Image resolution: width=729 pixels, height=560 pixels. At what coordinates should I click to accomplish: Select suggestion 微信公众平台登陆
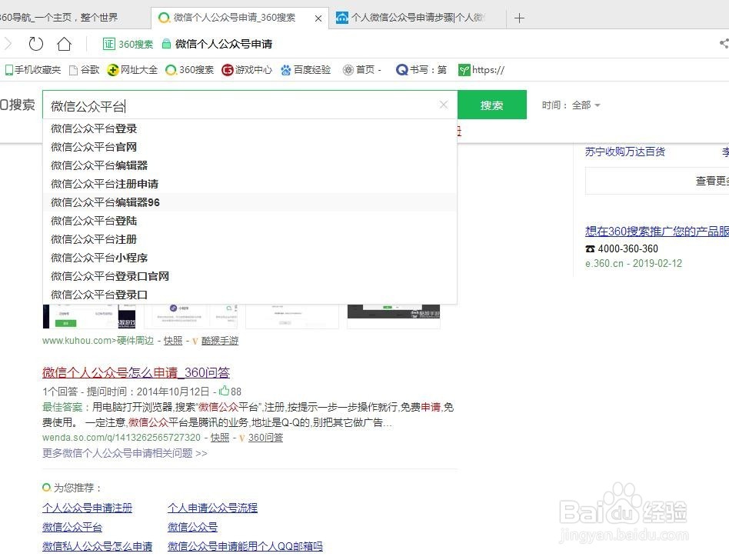pyautogui.click(x=250, y=221)
